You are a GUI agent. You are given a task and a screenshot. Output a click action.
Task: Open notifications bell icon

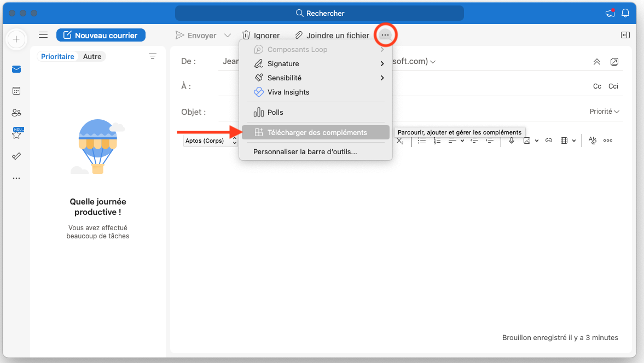coord(625,13)
